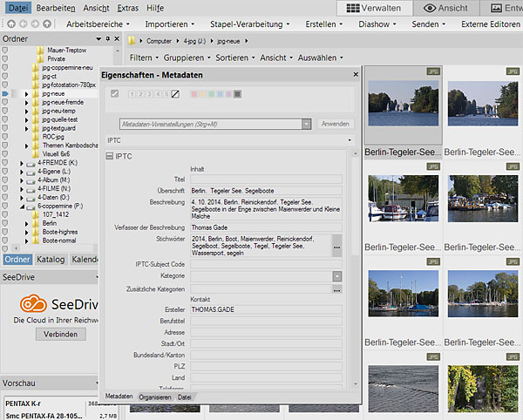The image size is (523, 420).
Task: Open Zusätzliche Kategorien ellipsis button
Action: [x=336, y=288]
